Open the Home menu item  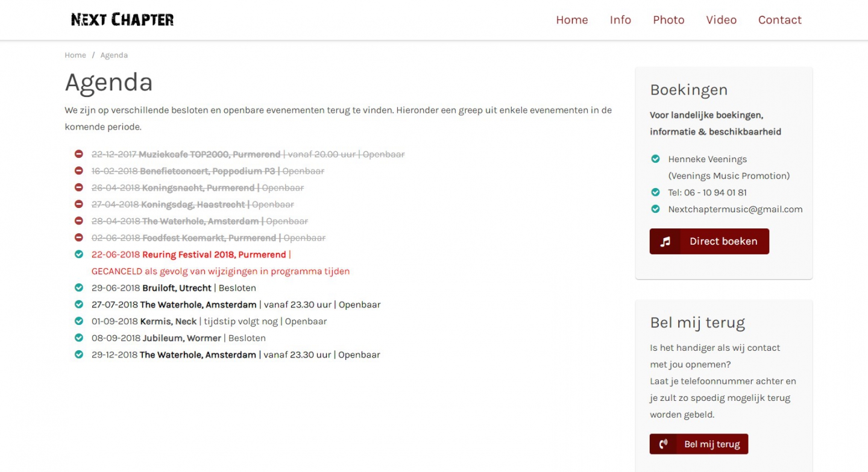[571, 20]
